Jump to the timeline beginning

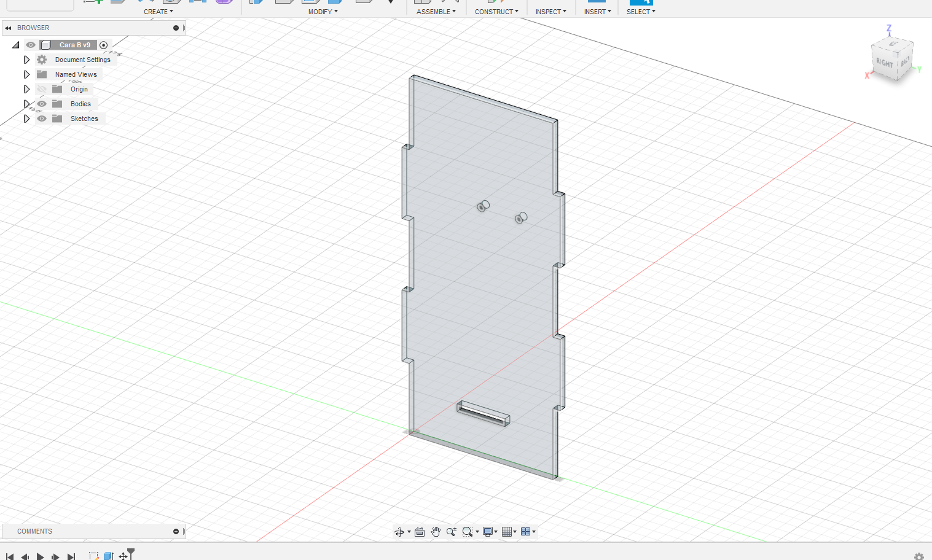click(x=10, y=556)
